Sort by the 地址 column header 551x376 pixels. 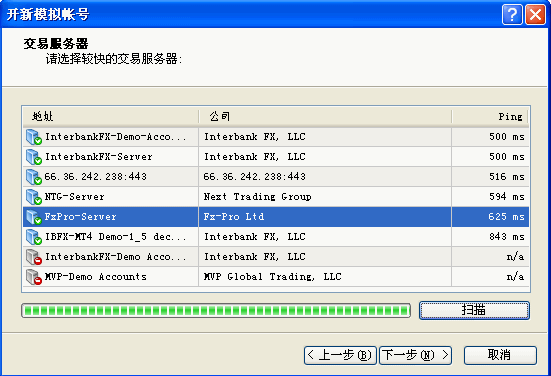point(111,116)
